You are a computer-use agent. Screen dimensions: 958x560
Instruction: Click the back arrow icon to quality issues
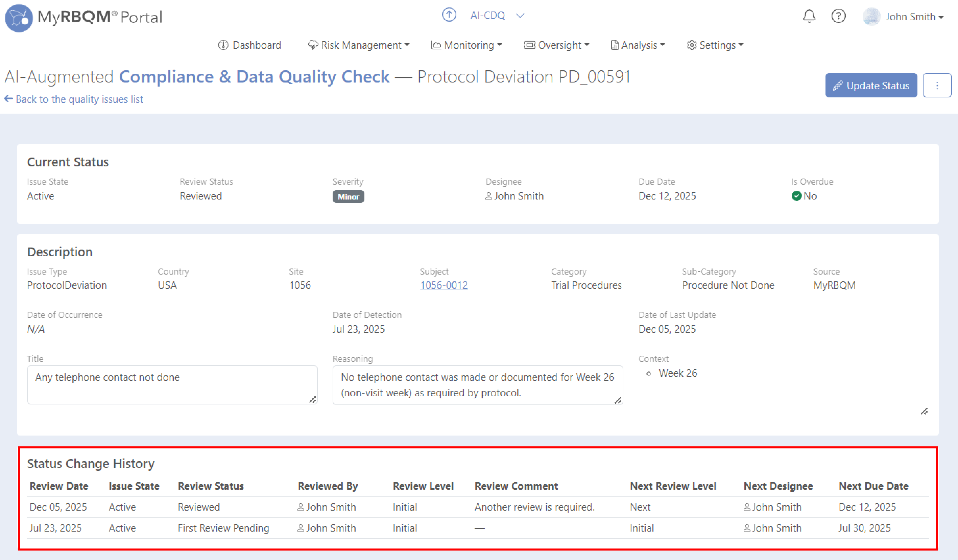tap(8, 99)
